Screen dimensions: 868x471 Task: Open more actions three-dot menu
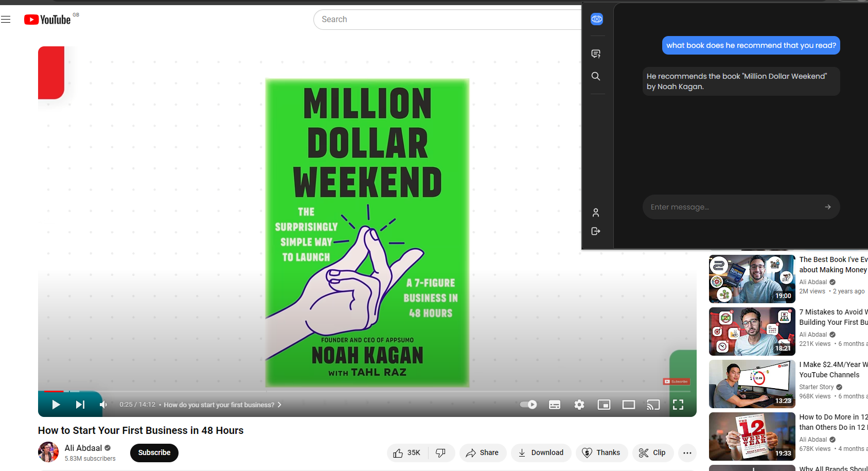click(x=687, y=452)
